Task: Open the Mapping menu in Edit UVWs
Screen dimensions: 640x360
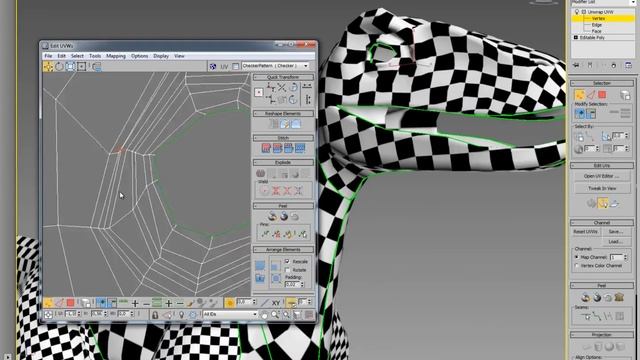Action: [116, 56]
